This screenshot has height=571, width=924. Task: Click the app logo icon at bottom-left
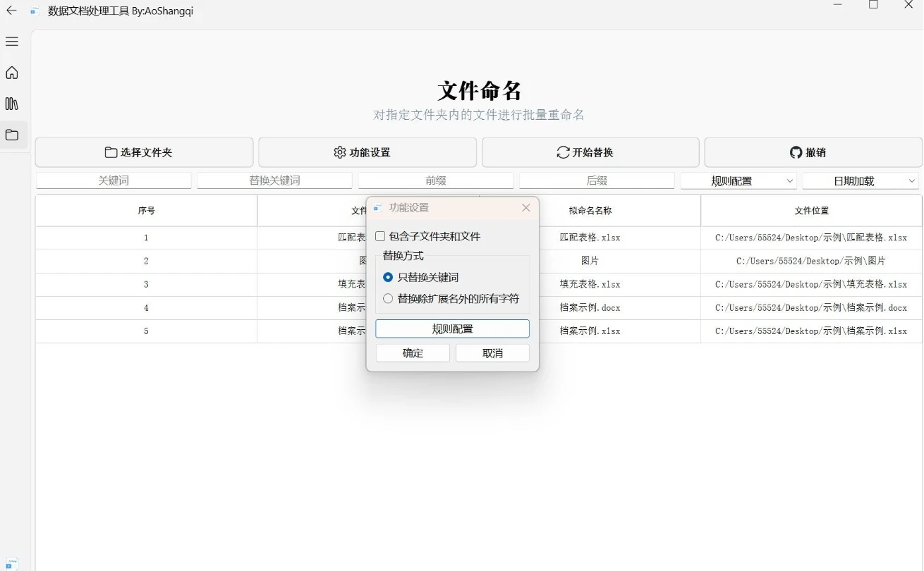[x=12, y=563]
